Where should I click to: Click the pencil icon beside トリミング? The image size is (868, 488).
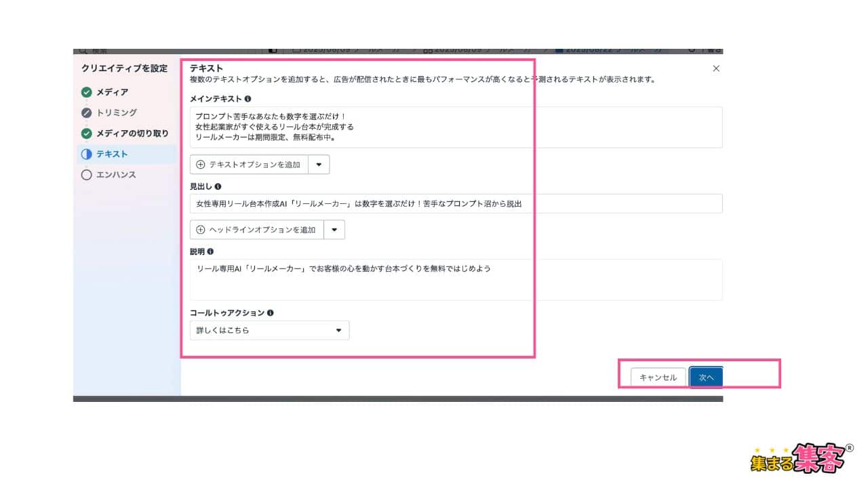[86, 113]
